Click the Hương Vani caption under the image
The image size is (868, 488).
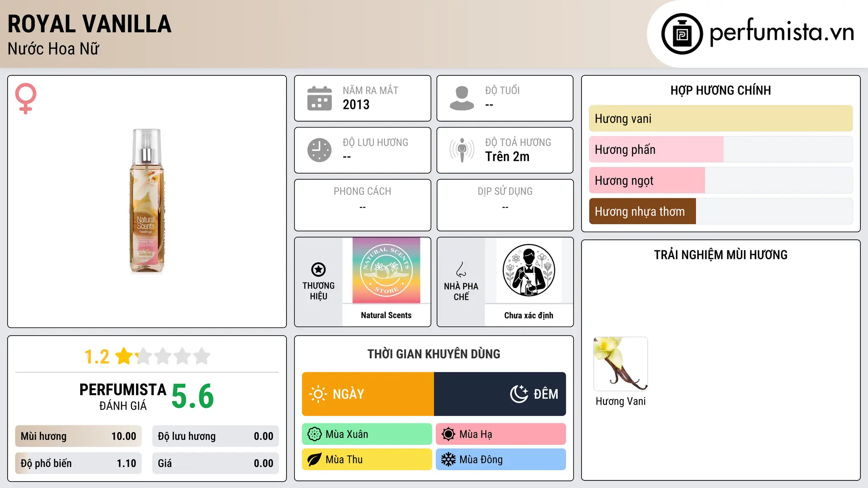point(620,401)
